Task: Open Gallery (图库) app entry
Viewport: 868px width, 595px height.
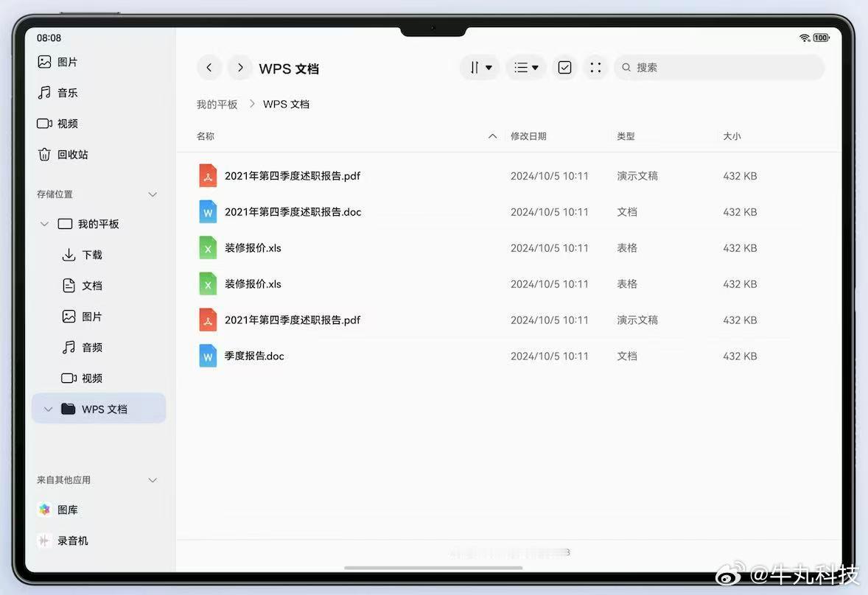Action: [x=57, y=510]
